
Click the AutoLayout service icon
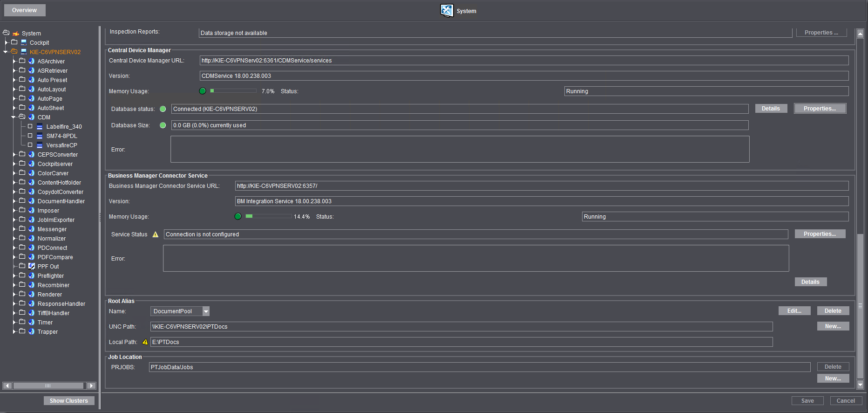(x=32, y=89)
